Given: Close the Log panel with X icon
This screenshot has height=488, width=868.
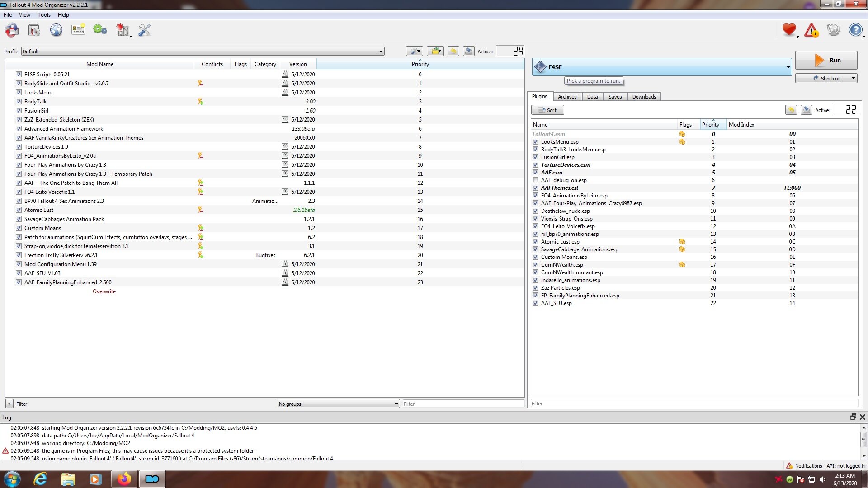Looking at the screenshot, I should coord(862,417).
